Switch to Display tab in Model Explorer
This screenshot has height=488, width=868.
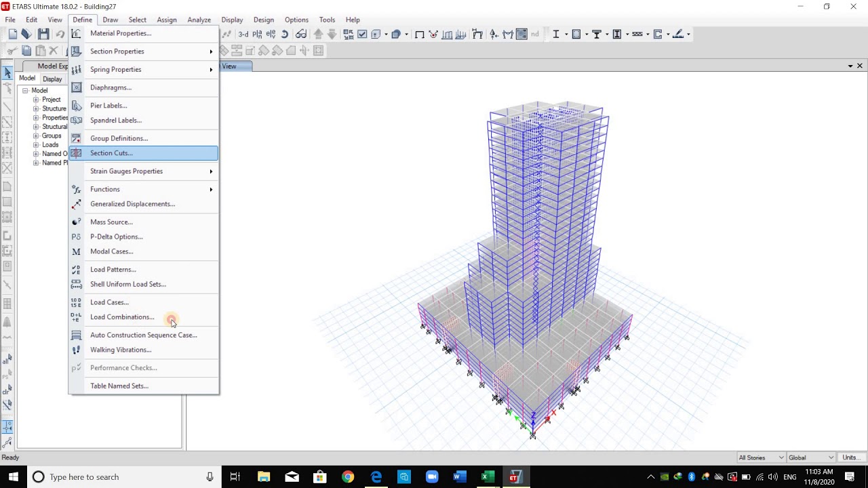click(x=52, y=79)
